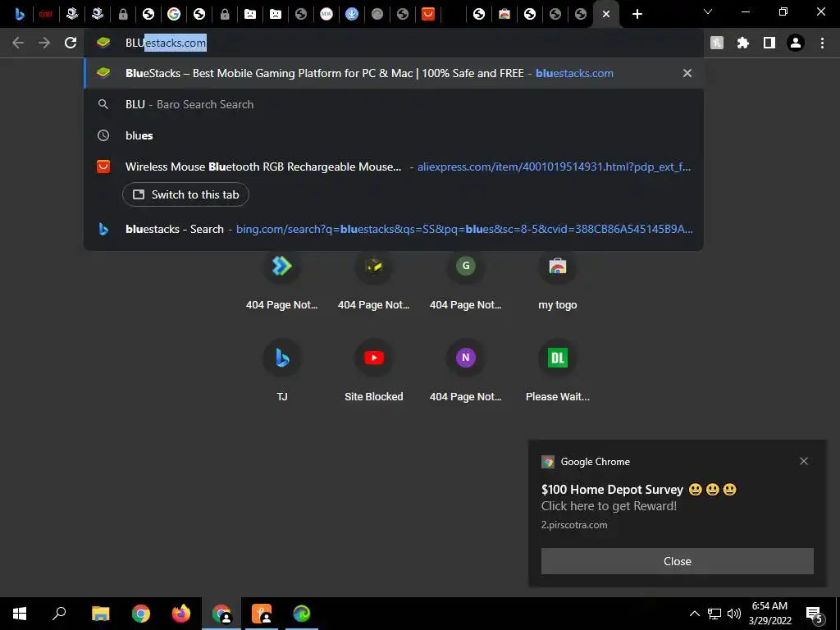The image size is (840, 630).
Task: Open Microsoft Edge from the taskbar
Action: tap(302, 614)
